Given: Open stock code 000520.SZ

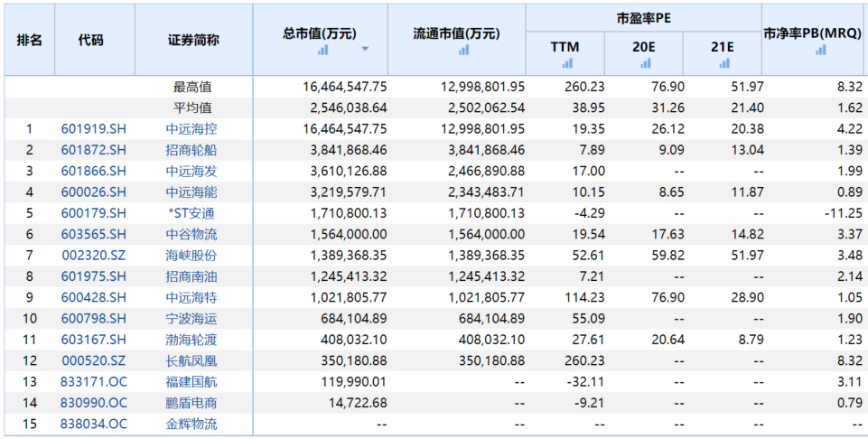Looking at the screenshot, I should point(94,361).
